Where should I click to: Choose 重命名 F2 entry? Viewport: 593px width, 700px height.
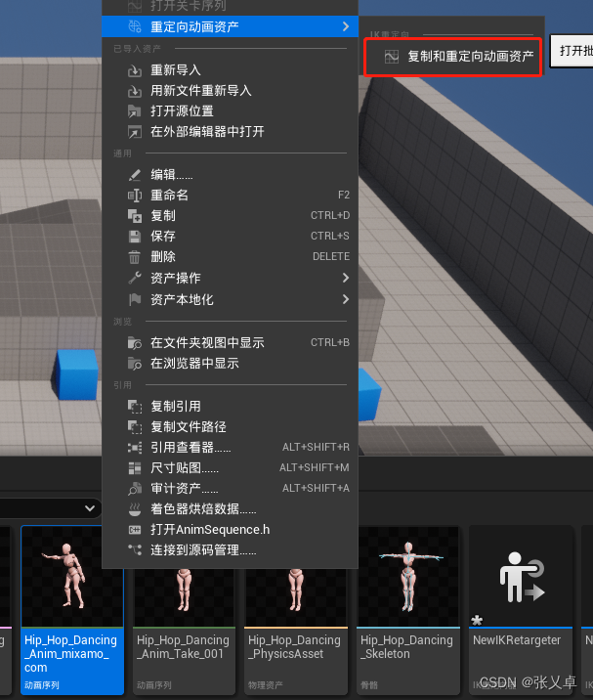coord(230,196)
